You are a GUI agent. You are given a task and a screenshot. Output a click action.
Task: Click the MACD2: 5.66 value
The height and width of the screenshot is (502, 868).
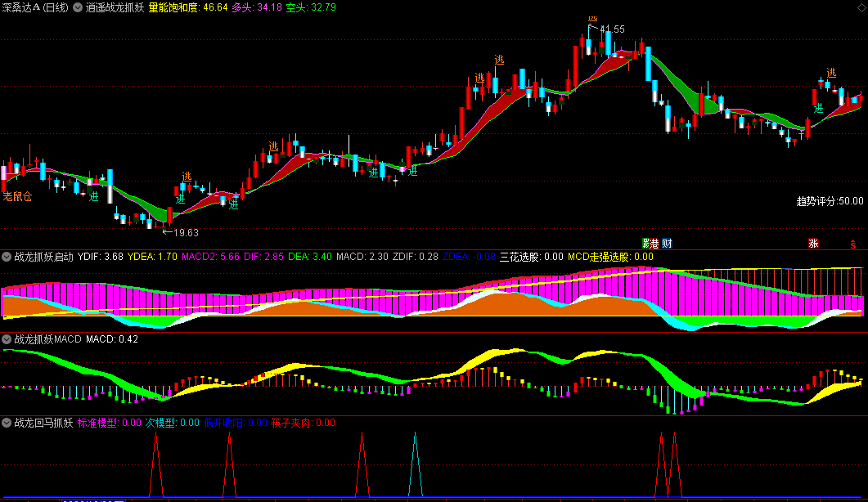(x=210, y=257)
